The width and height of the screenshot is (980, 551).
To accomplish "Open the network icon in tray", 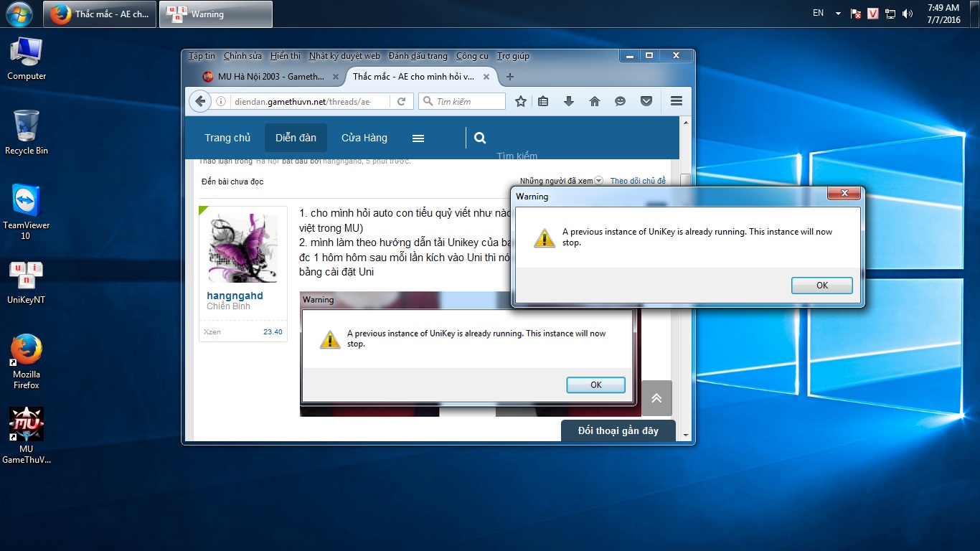I will 890,14.
